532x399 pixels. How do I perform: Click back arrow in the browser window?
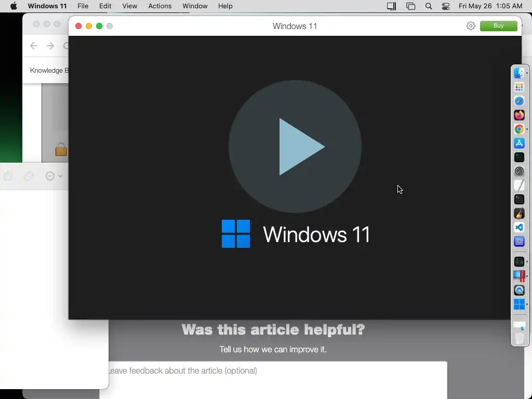coord(34,46)
